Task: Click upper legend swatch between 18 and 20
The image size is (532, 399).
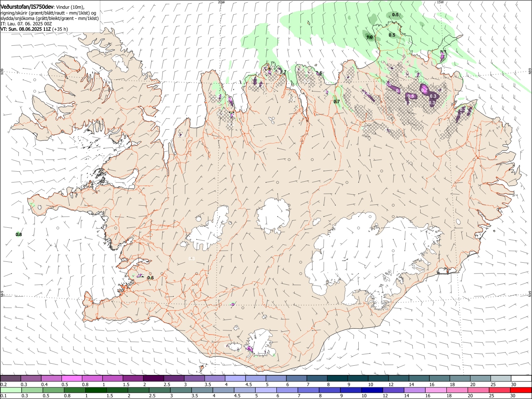Action: [460, 379]
